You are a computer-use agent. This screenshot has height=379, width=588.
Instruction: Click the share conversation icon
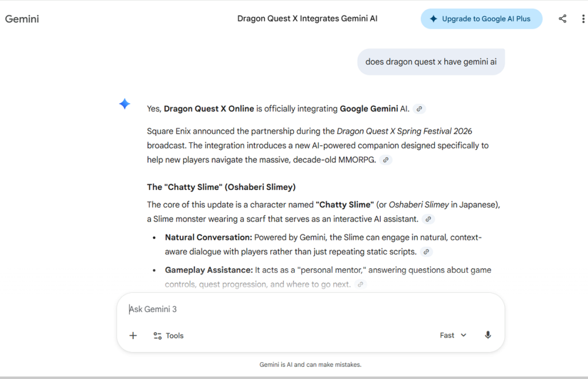tap(562, 19)
